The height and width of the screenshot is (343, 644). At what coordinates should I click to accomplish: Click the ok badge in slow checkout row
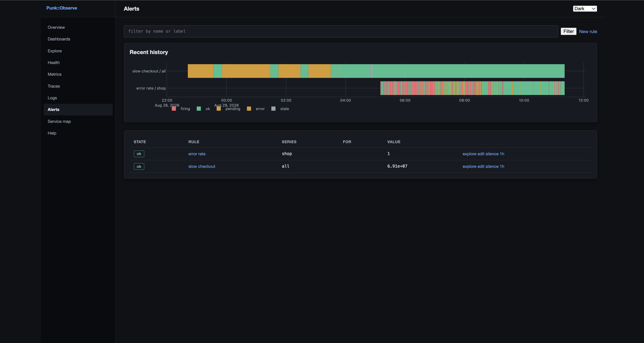pyautogui.click(x=139, y=166)
